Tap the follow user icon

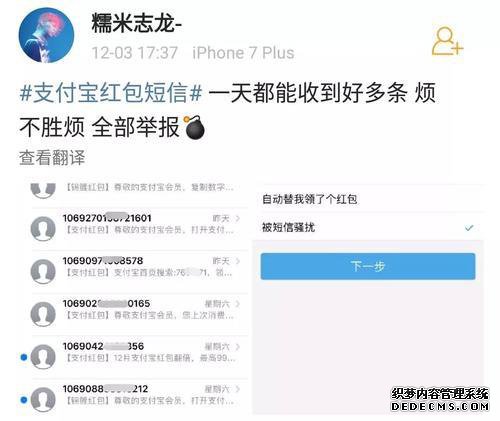tap(448, 41)
